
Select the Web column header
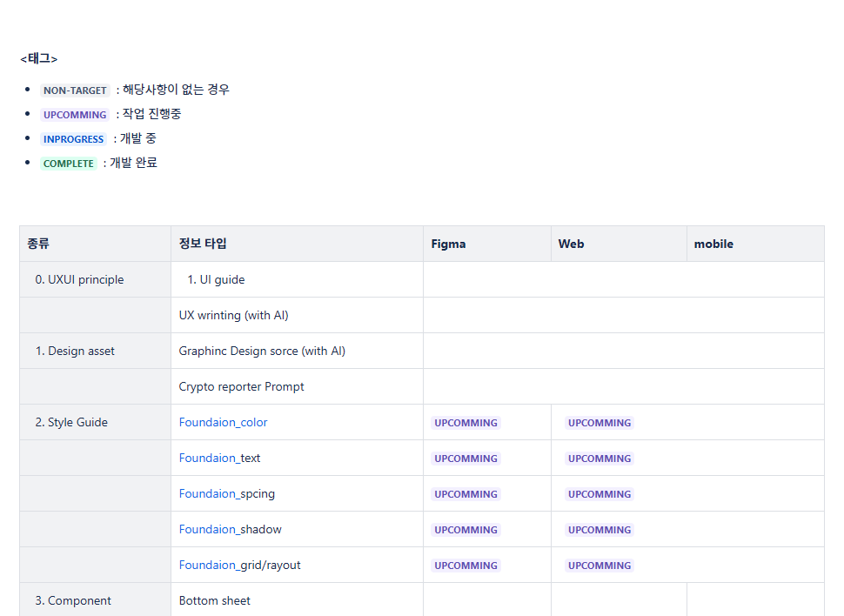point(570,244)
